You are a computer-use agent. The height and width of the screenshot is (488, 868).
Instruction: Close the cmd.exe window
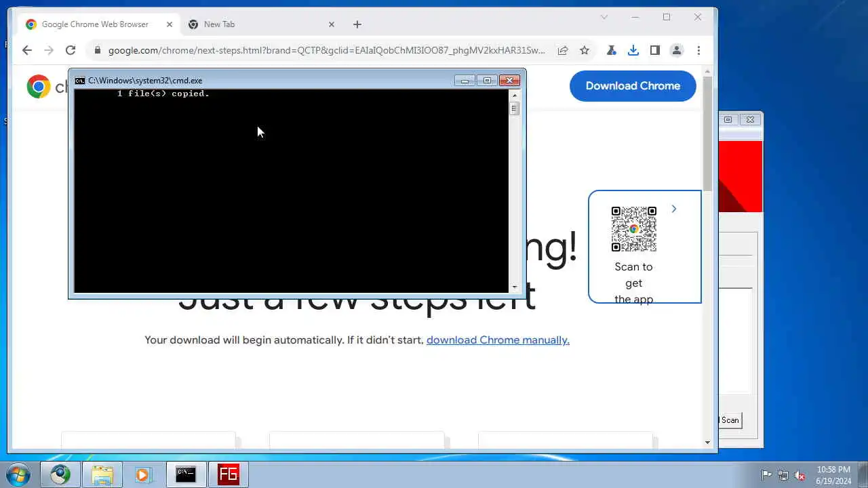(510, 81)
